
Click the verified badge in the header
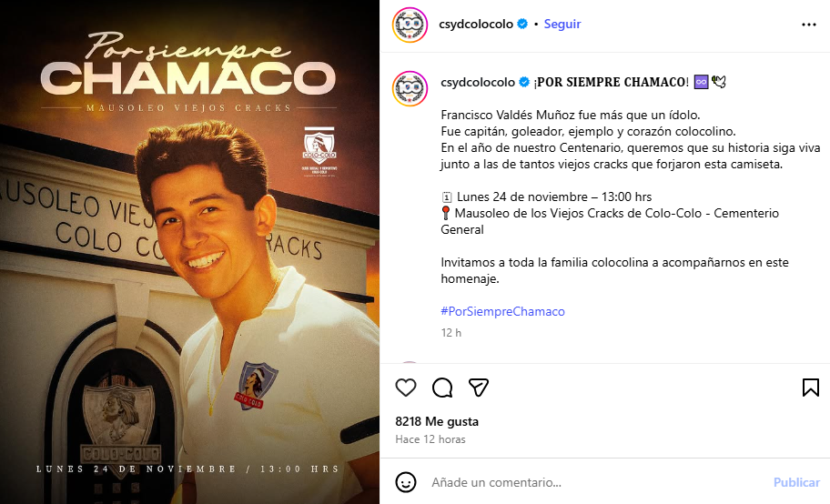[x=522, y=24]
